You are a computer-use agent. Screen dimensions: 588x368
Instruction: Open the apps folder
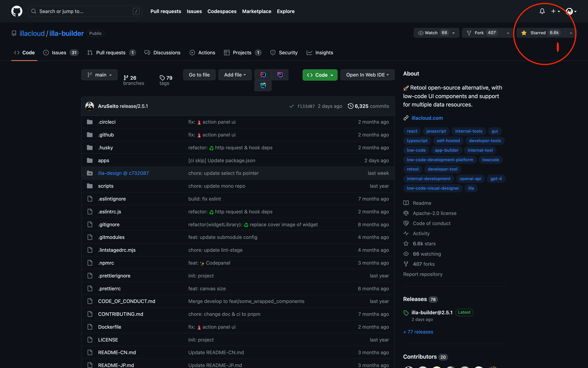pos(103,161)
